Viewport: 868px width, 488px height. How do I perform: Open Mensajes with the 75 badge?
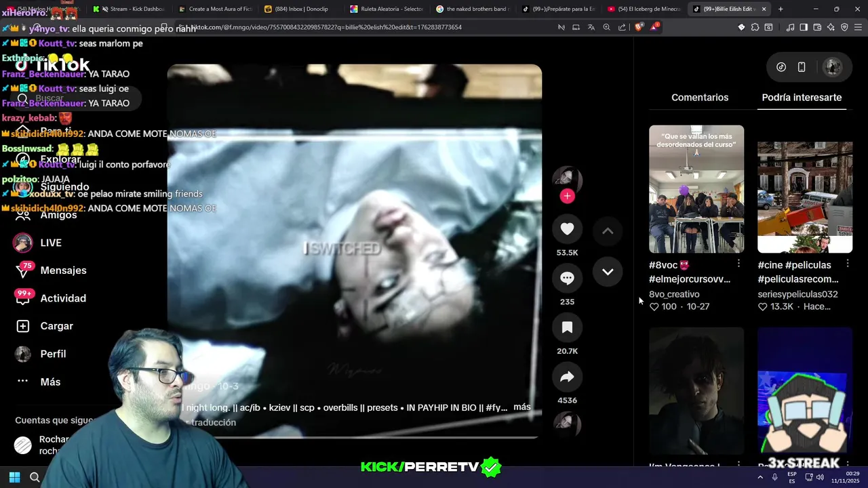(x=52, y=270)
